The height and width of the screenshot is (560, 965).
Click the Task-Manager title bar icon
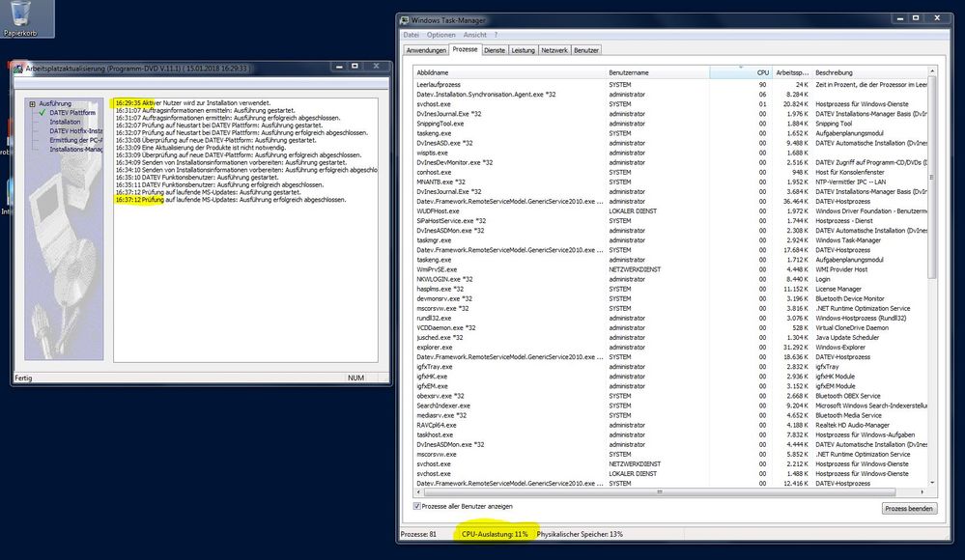(405, 19)
